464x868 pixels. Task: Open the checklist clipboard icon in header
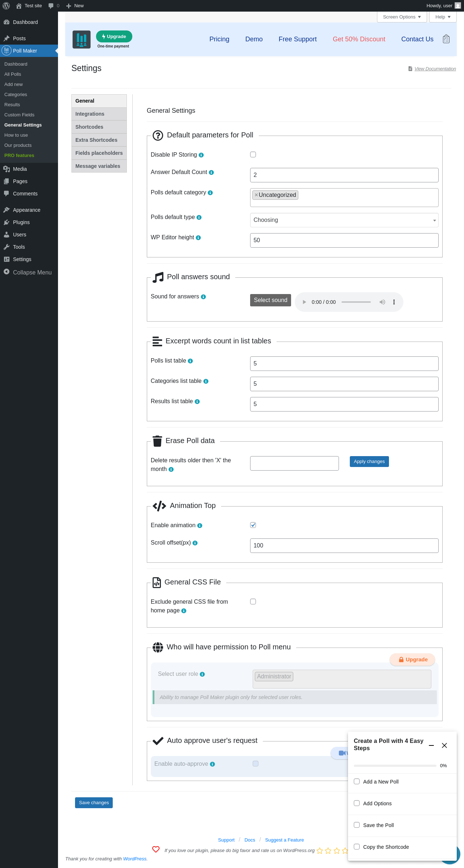[446, 39]
